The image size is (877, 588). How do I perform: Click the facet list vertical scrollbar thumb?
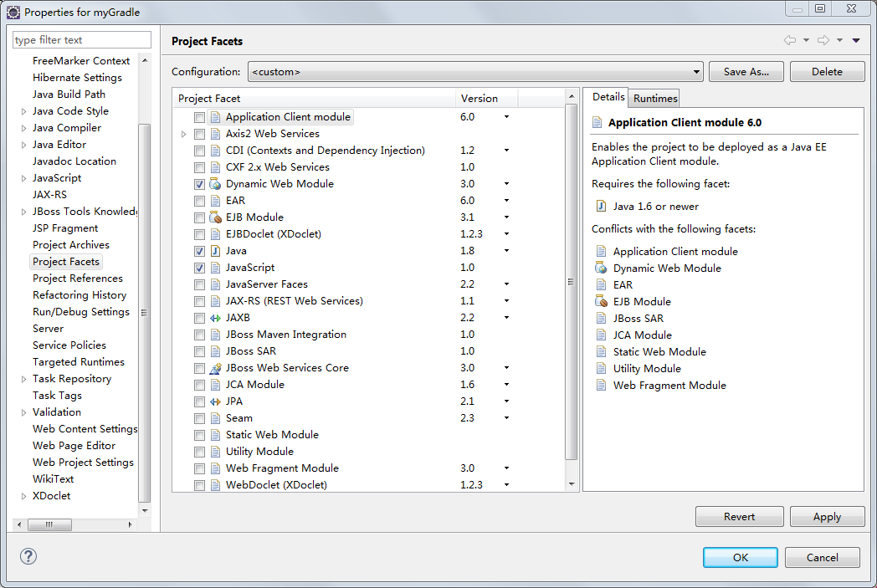pyautogui.click(x=571, y=282)
